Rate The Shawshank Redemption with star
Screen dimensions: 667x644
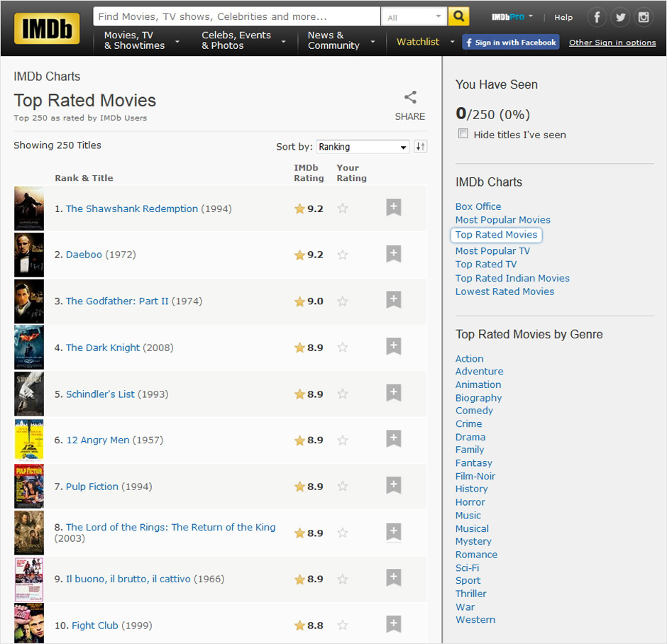pyautogui.click(x=343, y=209)
